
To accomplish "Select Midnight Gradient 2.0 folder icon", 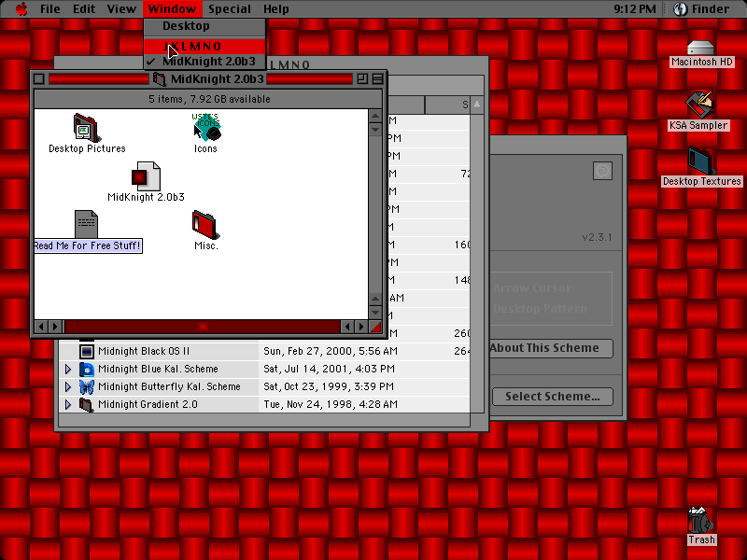I will click(87, 404).
